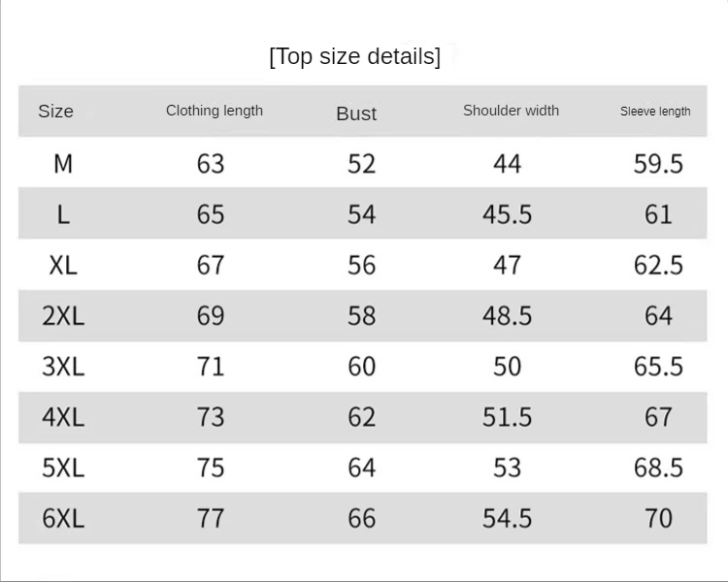Click sleeve length value 59.5
The width and height of the screenshot is (728, 582).
(x=658, y=164)
